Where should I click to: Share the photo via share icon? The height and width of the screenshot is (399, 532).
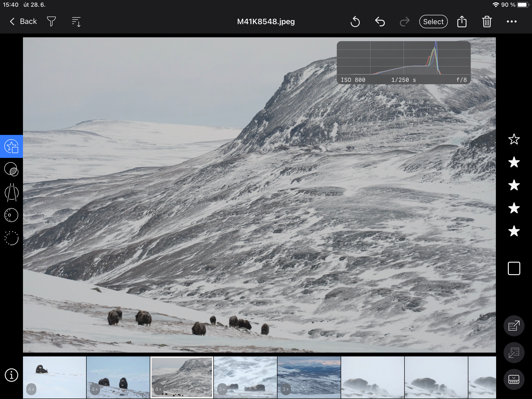(x=462, y=21)
